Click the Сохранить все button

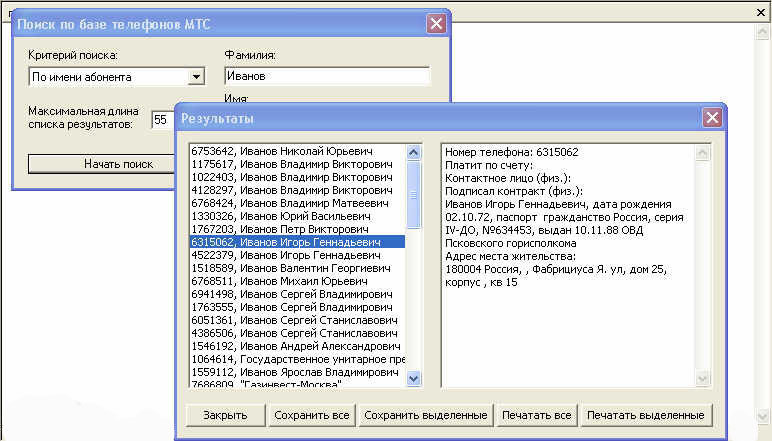coord(312,415)
